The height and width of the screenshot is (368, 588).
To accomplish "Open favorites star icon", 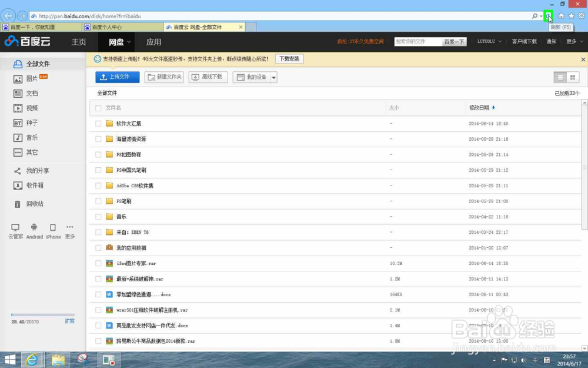I will click(571, 16).
